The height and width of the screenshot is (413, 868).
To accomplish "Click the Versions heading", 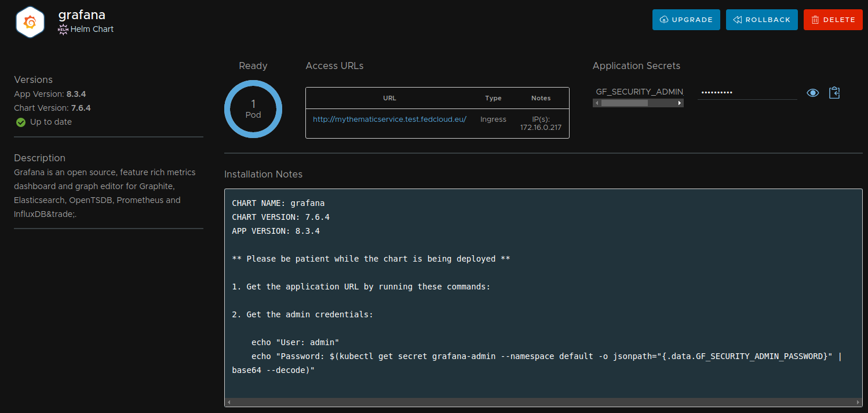I will pyautogui.click(x=33, y=80).
